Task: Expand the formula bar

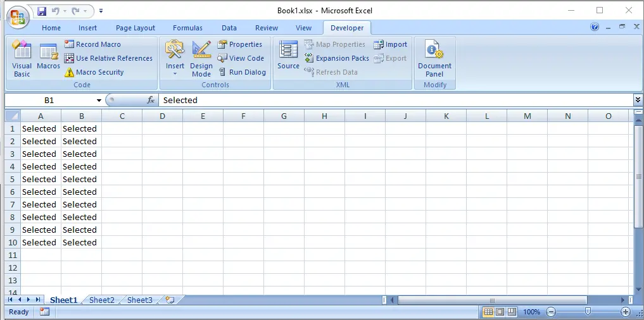Action: coord(638,100)
